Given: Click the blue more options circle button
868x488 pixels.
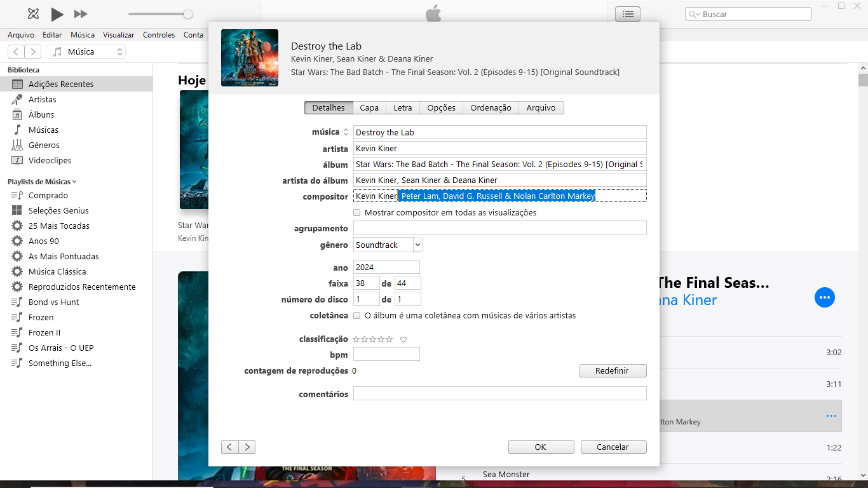Looking at the screenshot, I should 824,297.
